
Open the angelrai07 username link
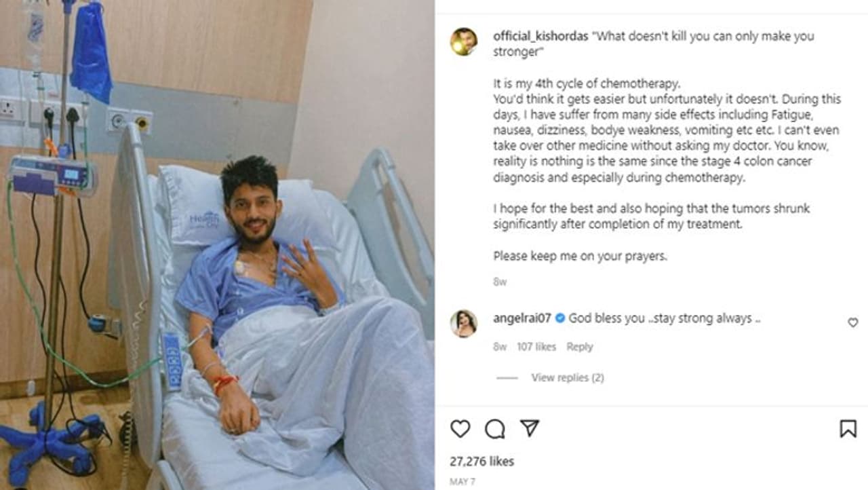[523, 318]
